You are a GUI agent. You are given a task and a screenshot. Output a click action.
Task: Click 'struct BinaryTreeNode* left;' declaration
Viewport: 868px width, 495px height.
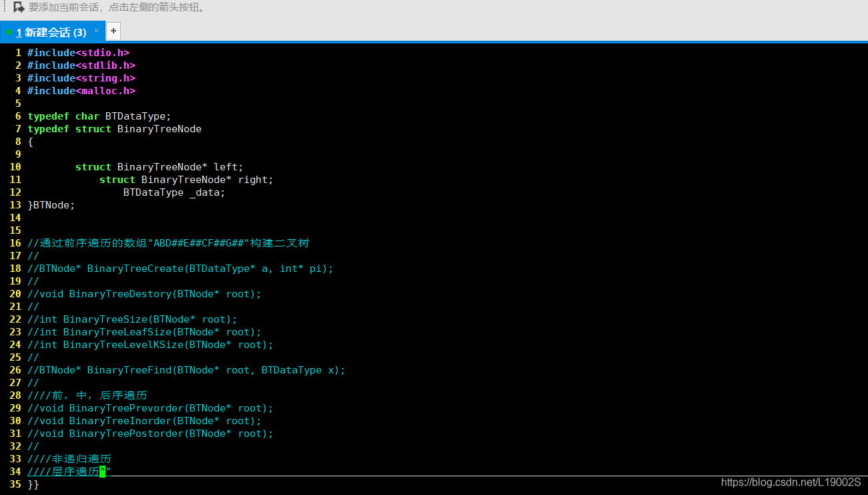click(x=160, y=167)
